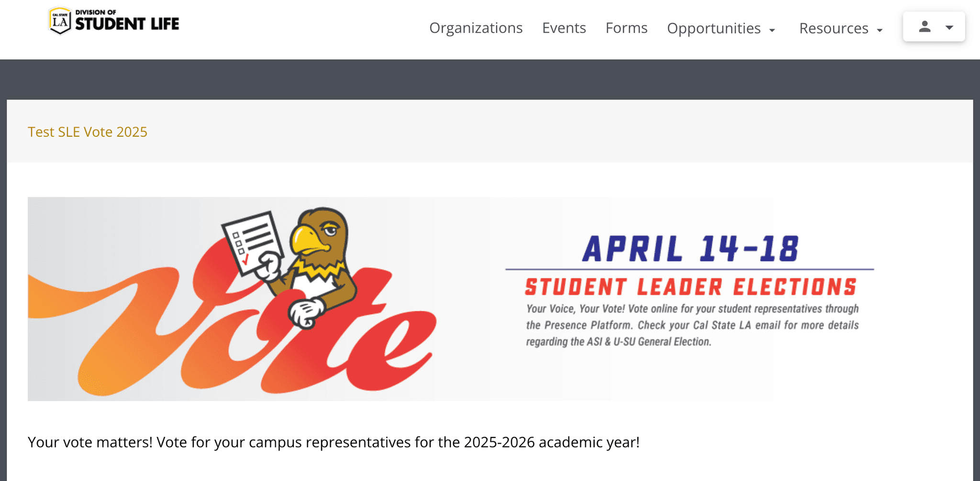The image size is (980, 481).
Task: Expand the Resources menu
Action: tap(834, 29)
